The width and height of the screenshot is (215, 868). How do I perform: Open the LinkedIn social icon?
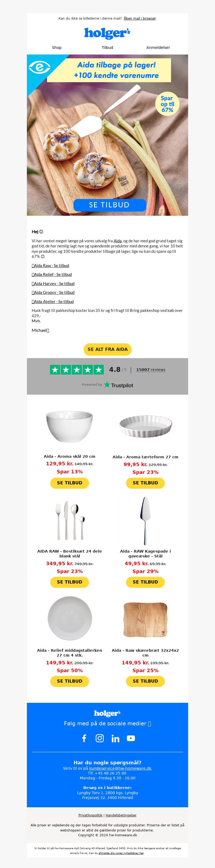click(x=115, y=738)
